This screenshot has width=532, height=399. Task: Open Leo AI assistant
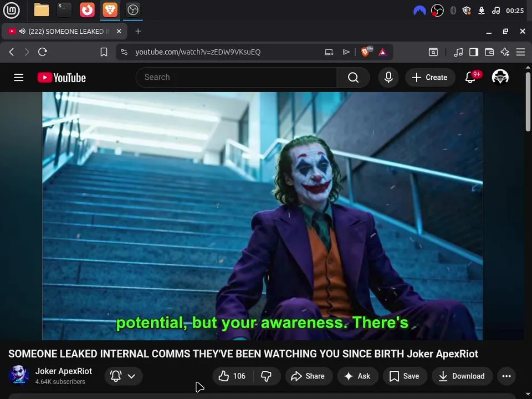[505, 52]
